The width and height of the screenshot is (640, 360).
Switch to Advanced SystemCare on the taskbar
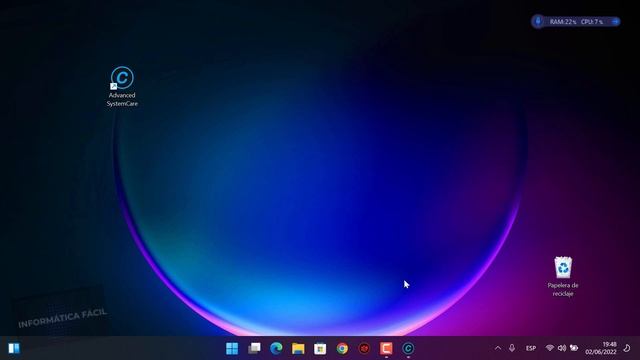click(408, 348)
